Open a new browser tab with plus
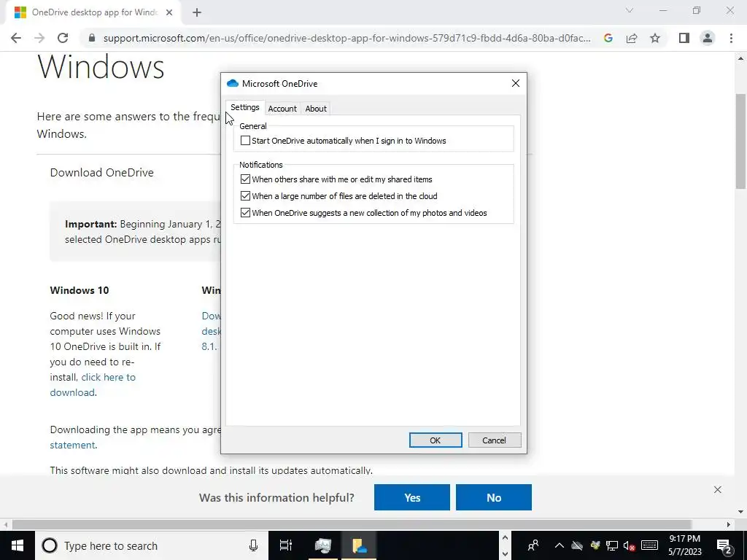Image resolution: width=747 pixels, height=560 pixels. (x=197, y=12)
